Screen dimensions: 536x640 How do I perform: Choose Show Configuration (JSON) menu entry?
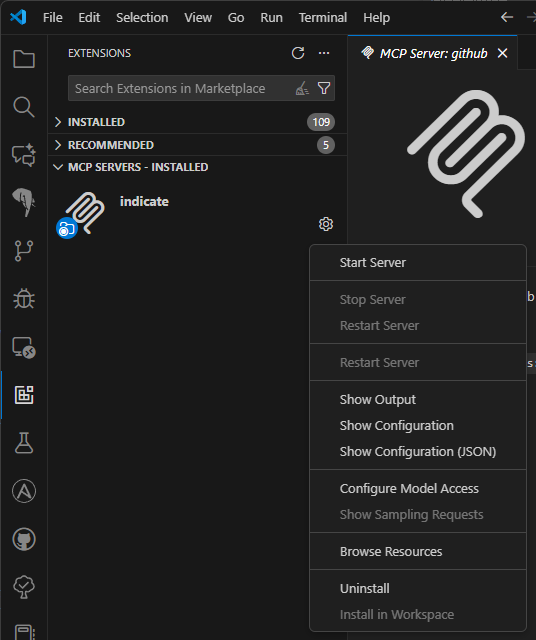[x=418, y=452]
